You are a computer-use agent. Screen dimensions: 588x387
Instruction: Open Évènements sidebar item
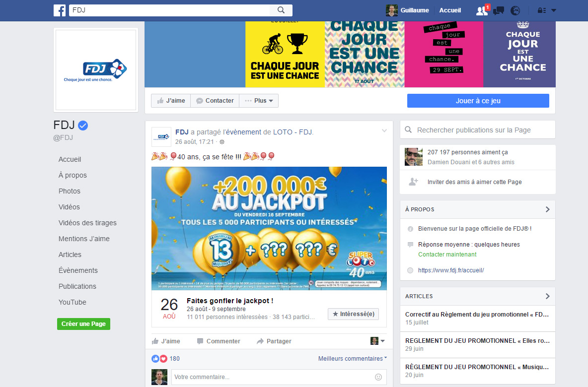[78, 270]
